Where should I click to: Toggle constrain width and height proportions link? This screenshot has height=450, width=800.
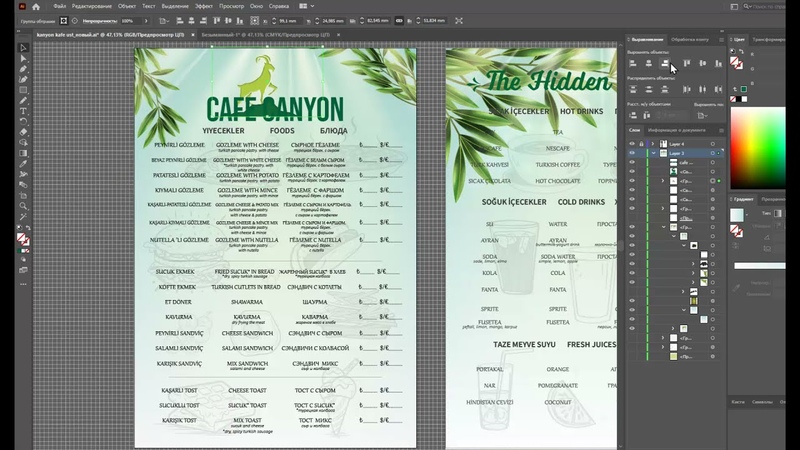pos(399,21)
